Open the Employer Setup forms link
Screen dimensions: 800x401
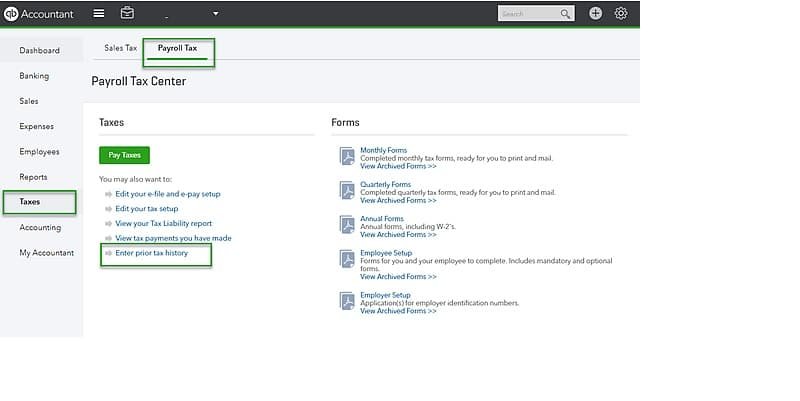point(385,295)
